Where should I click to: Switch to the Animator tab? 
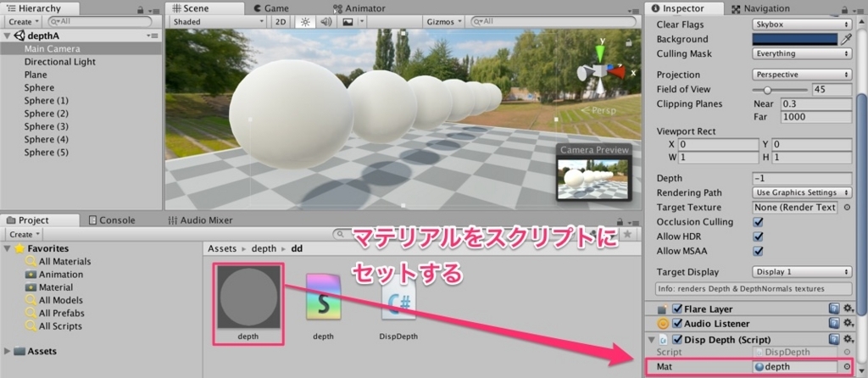[x=359, y=8]
